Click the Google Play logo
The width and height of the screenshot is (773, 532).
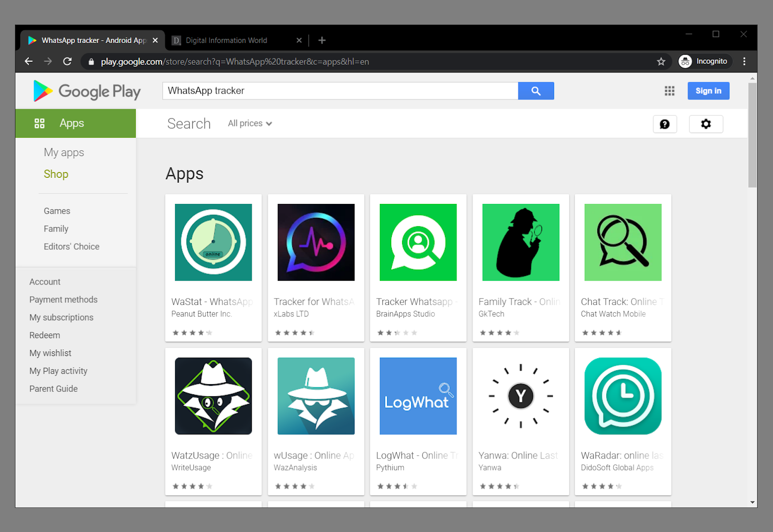87,91
